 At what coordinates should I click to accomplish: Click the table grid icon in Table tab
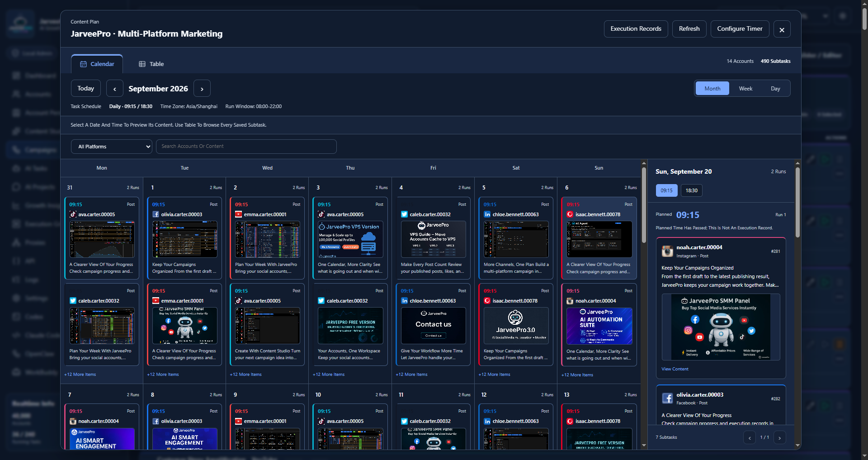[142, 64]
